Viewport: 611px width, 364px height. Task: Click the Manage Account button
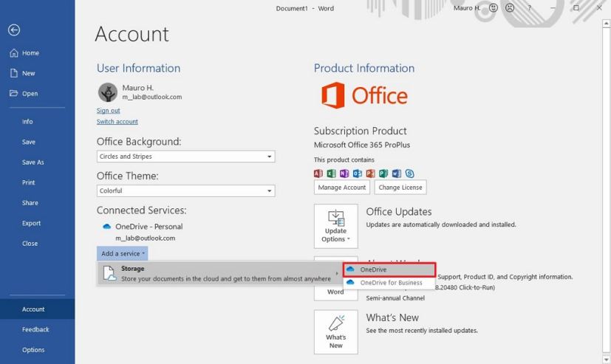click(342, 188)
